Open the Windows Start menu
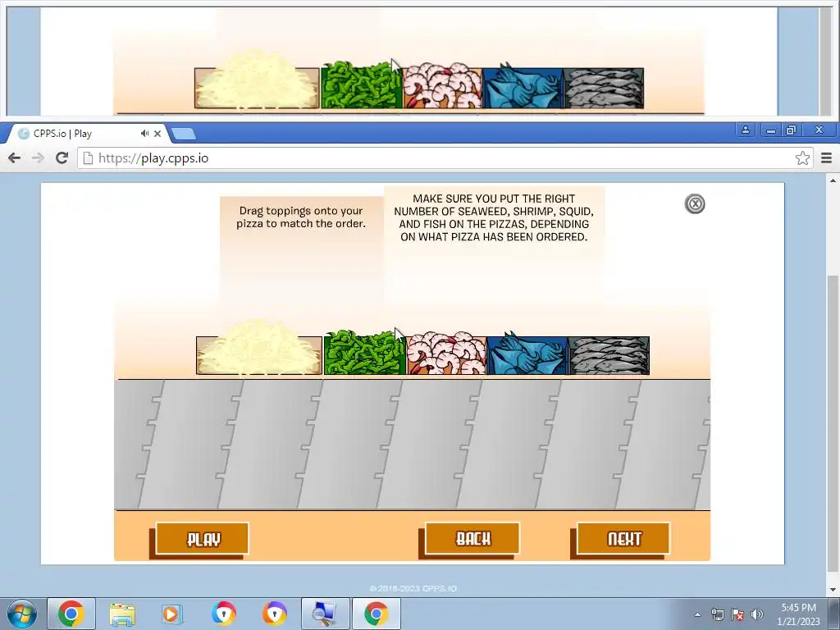This screenshot has width=840, height=630. click(21, 614)
